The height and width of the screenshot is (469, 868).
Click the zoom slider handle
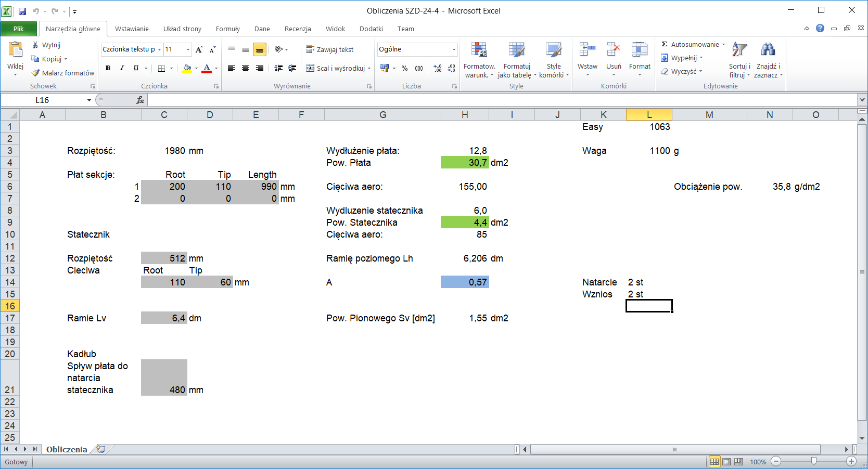coord(813,461)
